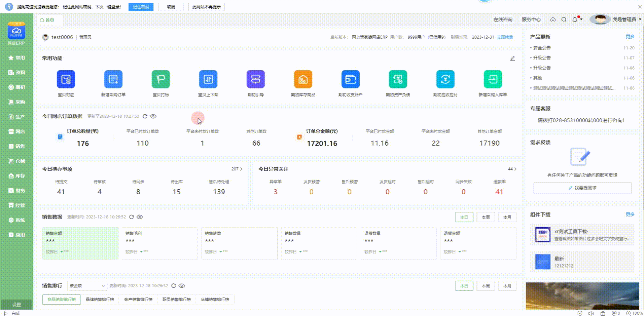Viewport: 644px width, 316px height.
Task: Click the 期初资产负债 icon
Action: 398,79
